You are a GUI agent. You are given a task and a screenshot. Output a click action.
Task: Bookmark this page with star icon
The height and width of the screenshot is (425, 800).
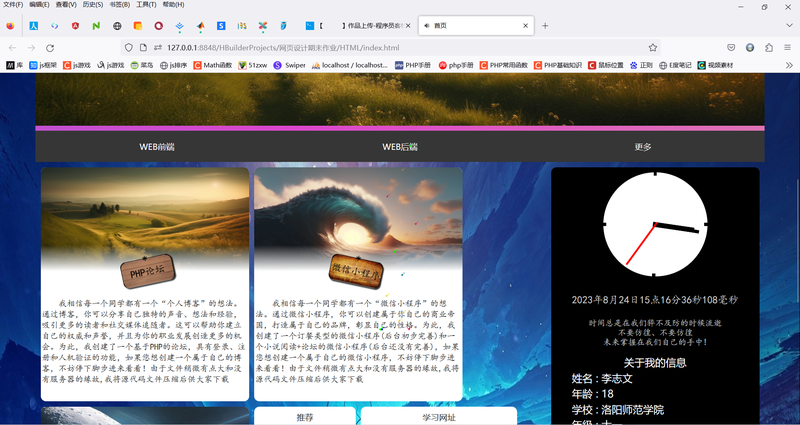point(653,47)
